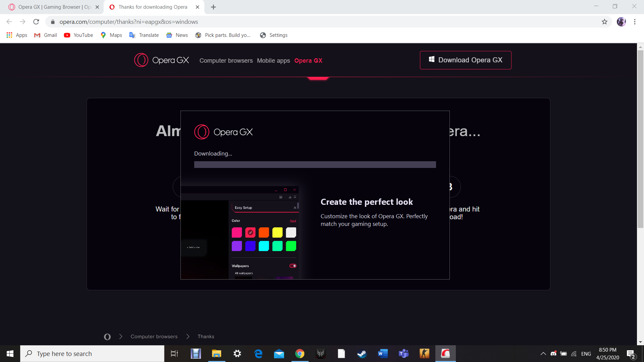Image resolution: width=644 pixels, height=362 pixels.
Task: Click Thanks breadcrumb navigation item
Action: pos(205,336)
